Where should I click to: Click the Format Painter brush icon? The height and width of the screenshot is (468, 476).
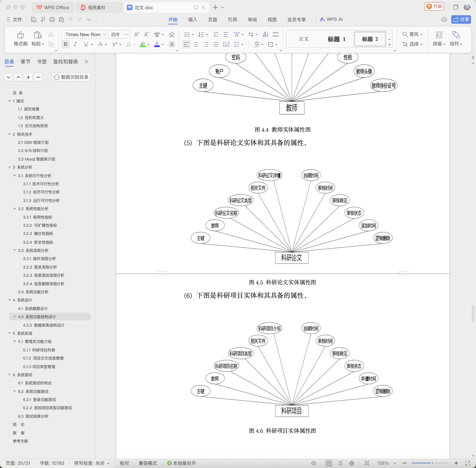[21, 35]
